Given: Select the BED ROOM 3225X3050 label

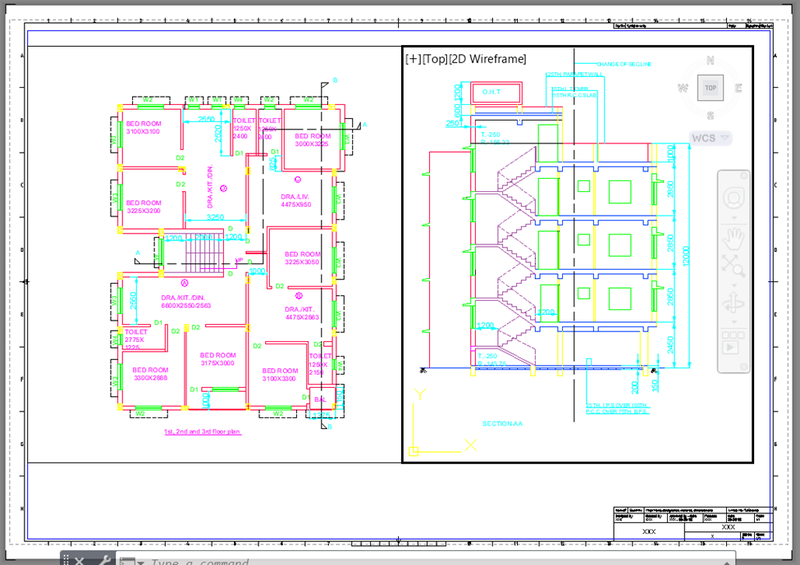Looking at the screenshot, I should click(303, 258).
